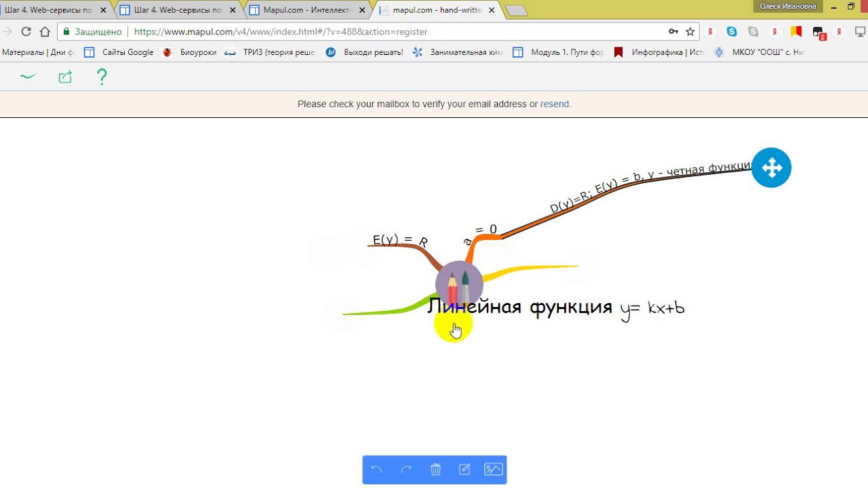This screenshot has height=488, width=868.
Task: Select the "D(y)=R; E(y) = b" branch label
Action: click(x=651, y=186)
